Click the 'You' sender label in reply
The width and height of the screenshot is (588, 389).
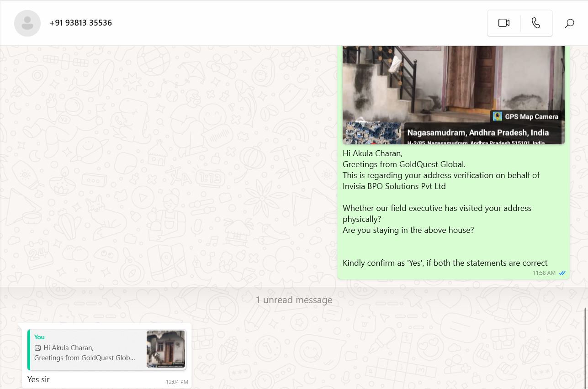point(39,337)
